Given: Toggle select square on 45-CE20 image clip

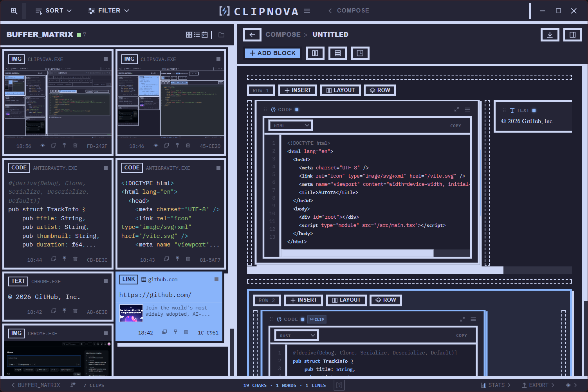Looking at the screenshot, I should (x=218, y=59).
